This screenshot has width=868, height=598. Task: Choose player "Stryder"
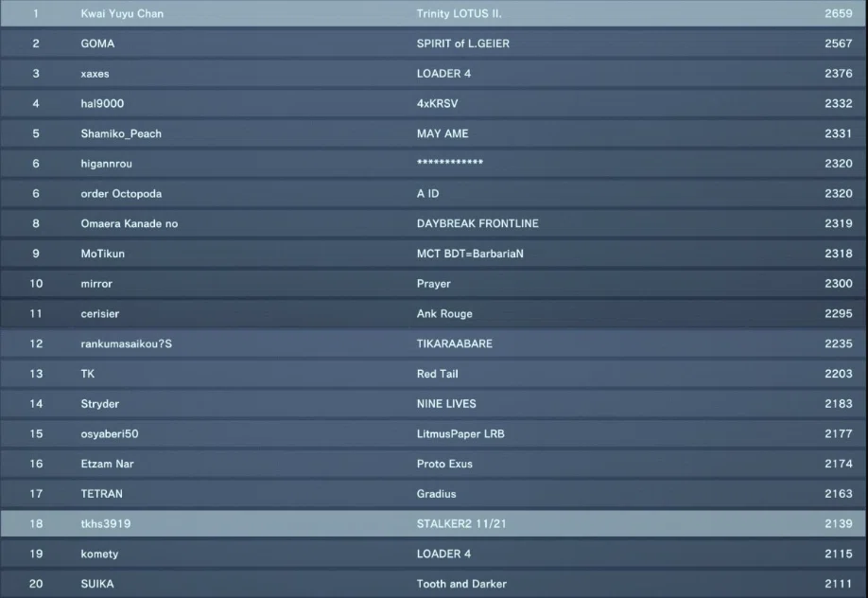99,403
